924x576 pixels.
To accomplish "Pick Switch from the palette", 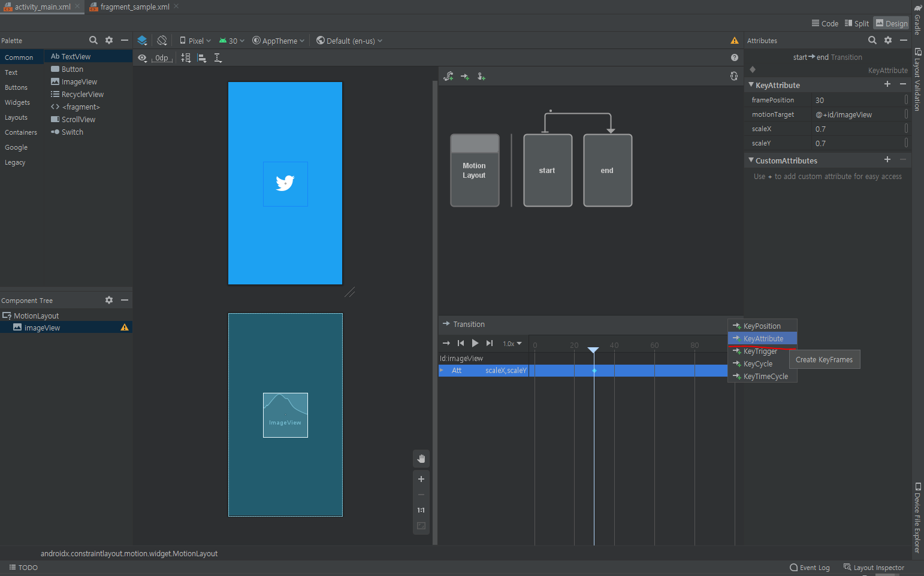I will (x=89, y=132).
